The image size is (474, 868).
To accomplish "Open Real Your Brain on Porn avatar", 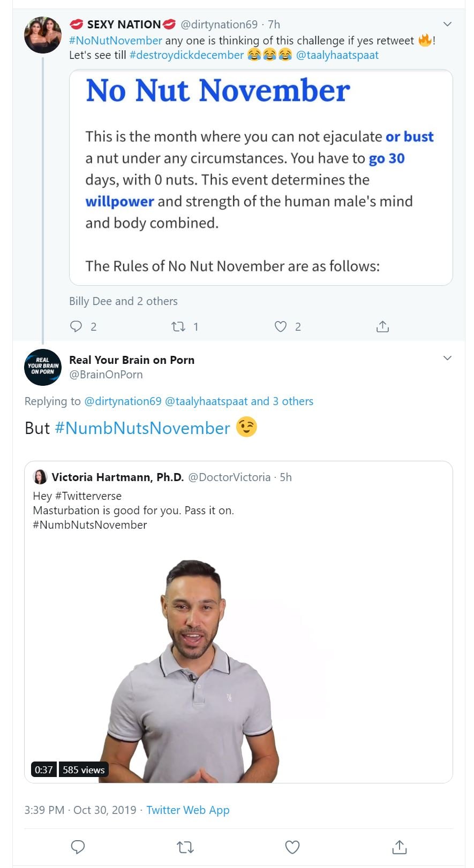I will (43, 367).
